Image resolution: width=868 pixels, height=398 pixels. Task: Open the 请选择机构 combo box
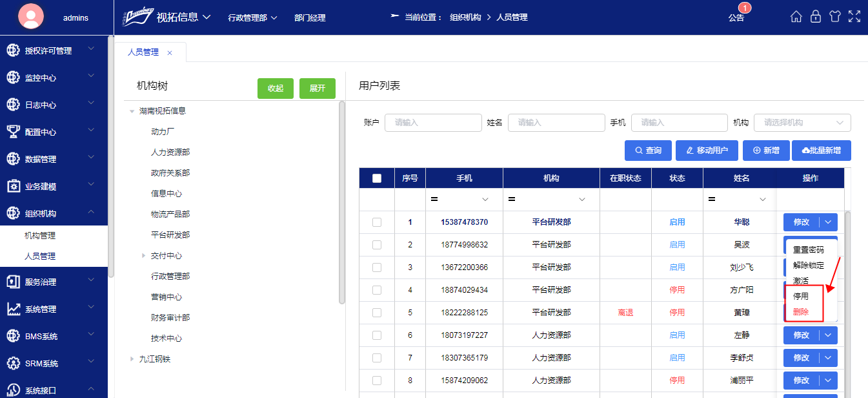point(802,123)
